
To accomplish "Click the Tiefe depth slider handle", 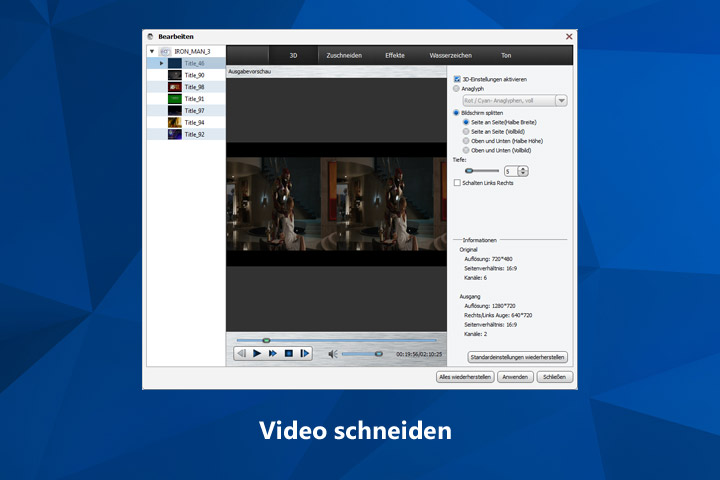I will tap(468, 171).
